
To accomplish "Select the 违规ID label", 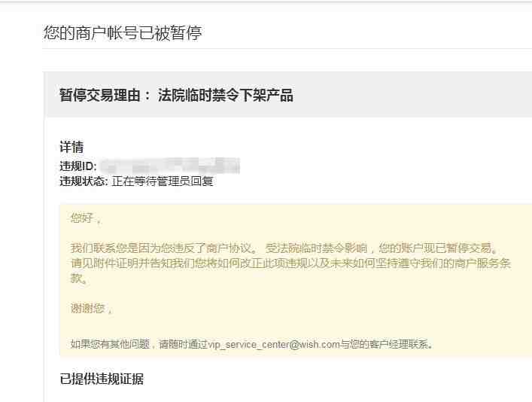I will click(x=78, y=166).
